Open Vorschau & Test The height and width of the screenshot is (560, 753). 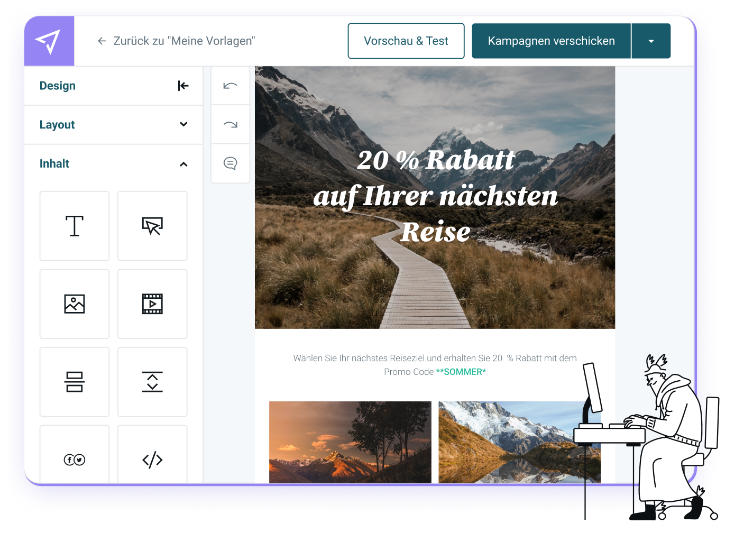[406, 41]
